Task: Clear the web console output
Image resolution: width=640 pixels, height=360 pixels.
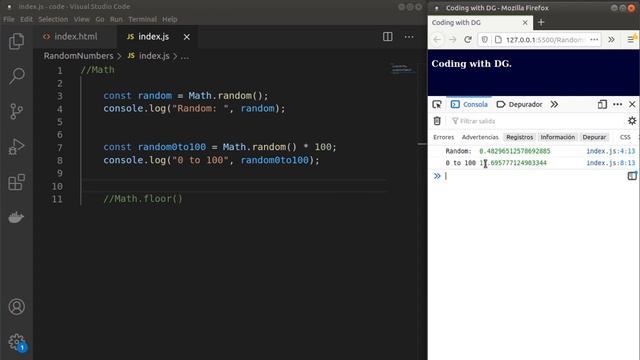Action: (437, 121)
